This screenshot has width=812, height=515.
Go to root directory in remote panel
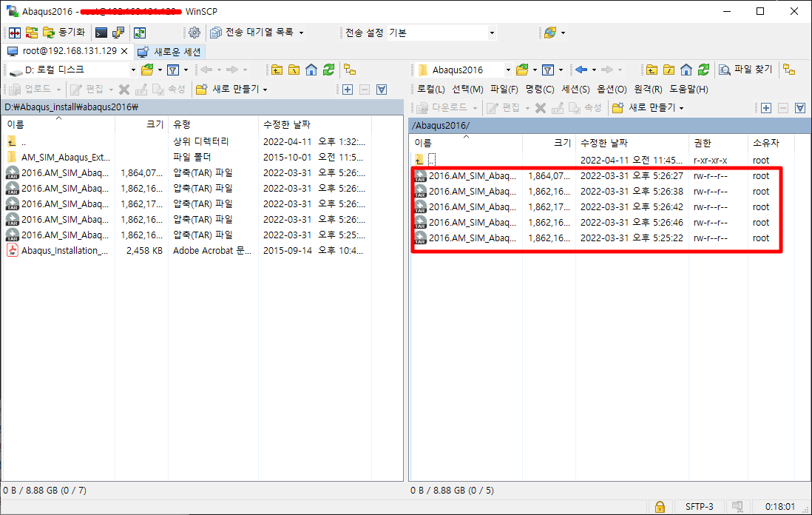point(669,70)
